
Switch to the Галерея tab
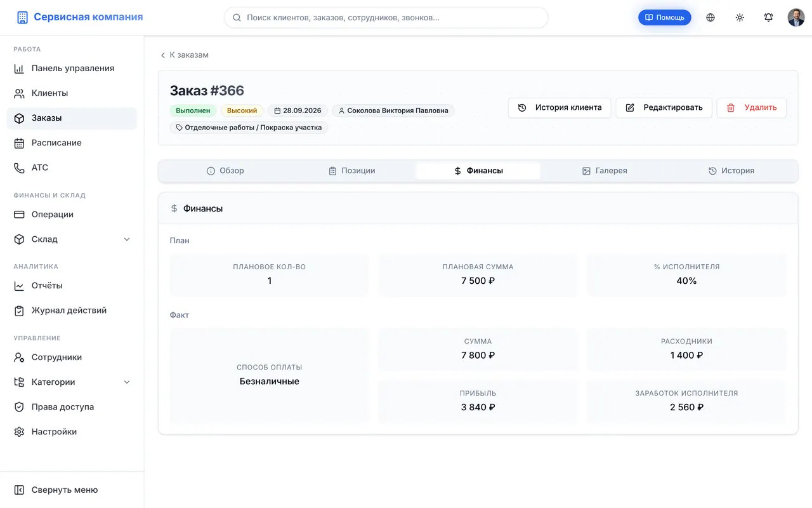[605, 171]
